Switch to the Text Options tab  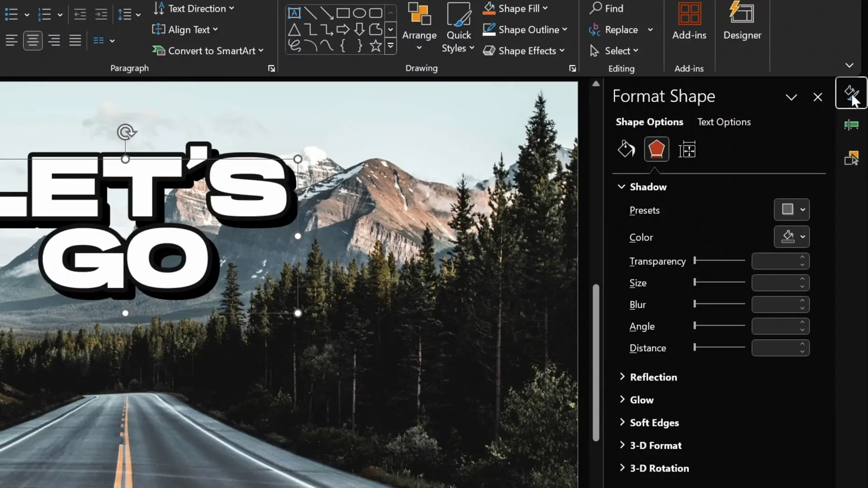point(724,122)
